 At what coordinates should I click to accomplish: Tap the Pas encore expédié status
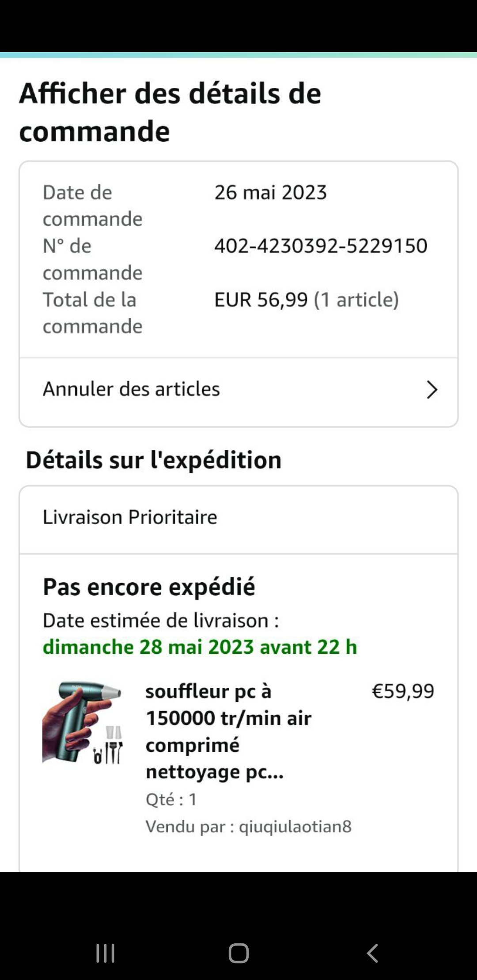[149, 587]
